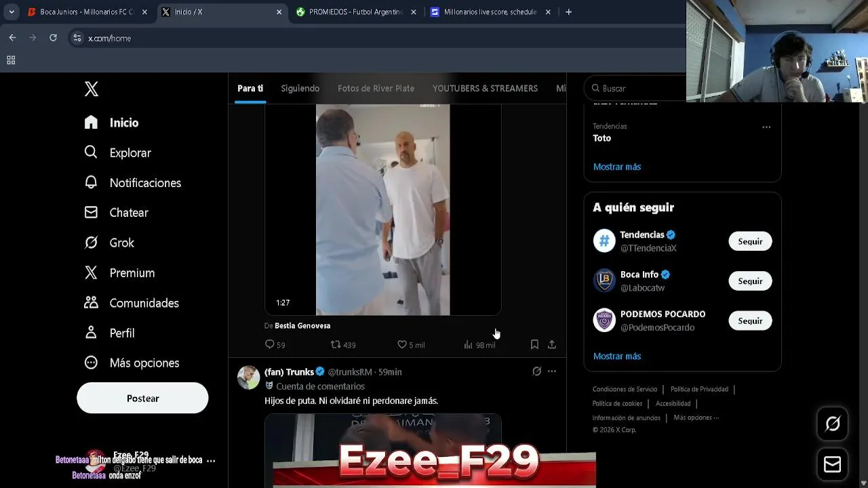Open Política de Privacidad link
This screenshot has width=868, height=488.
(699, 389)
